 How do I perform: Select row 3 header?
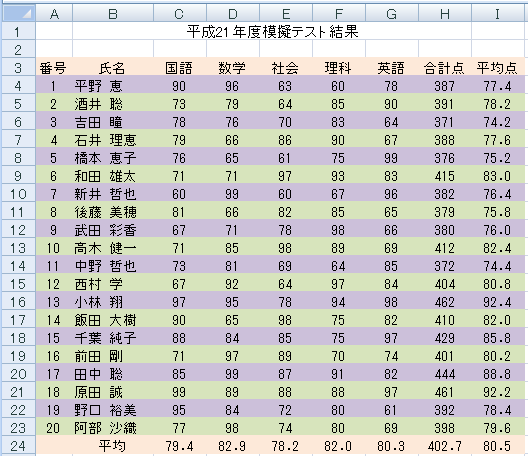point(18,68)
